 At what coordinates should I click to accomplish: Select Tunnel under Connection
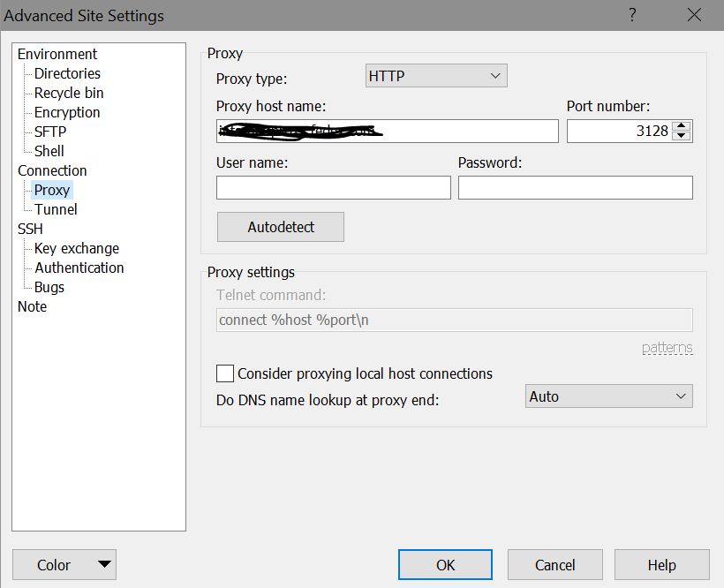pos(56,209)
